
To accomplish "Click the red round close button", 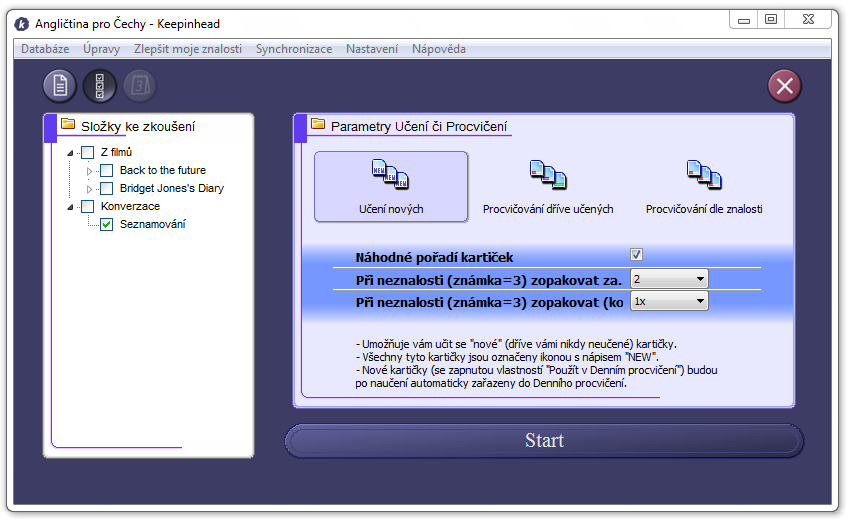I will tap(784, 85).
